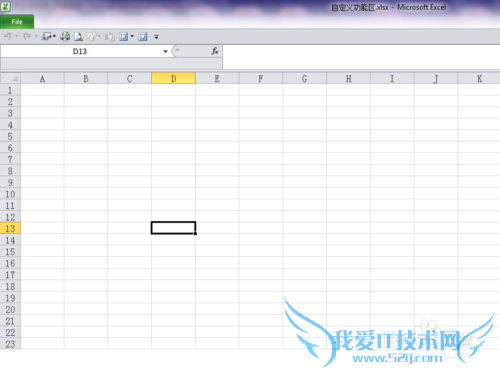Select column A header
Image resolution: width=500 pixels, height=373 pixels.
42,79
